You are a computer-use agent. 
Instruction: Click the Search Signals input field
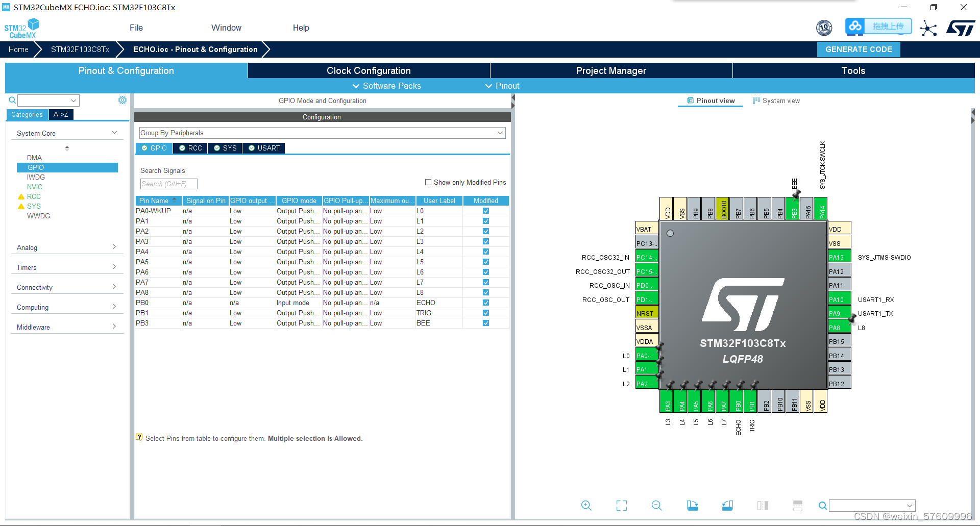(x=168, y=184)
